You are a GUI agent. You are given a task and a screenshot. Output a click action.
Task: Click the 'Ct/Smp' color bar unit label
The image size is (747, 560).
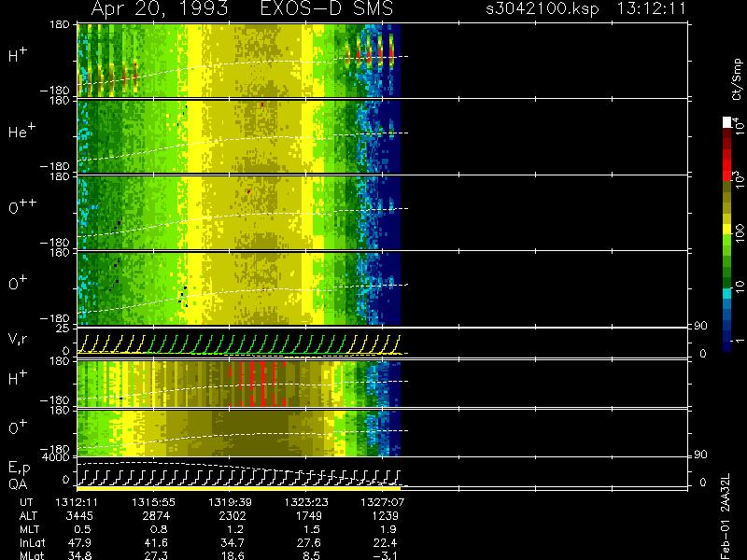click(737, 79)
